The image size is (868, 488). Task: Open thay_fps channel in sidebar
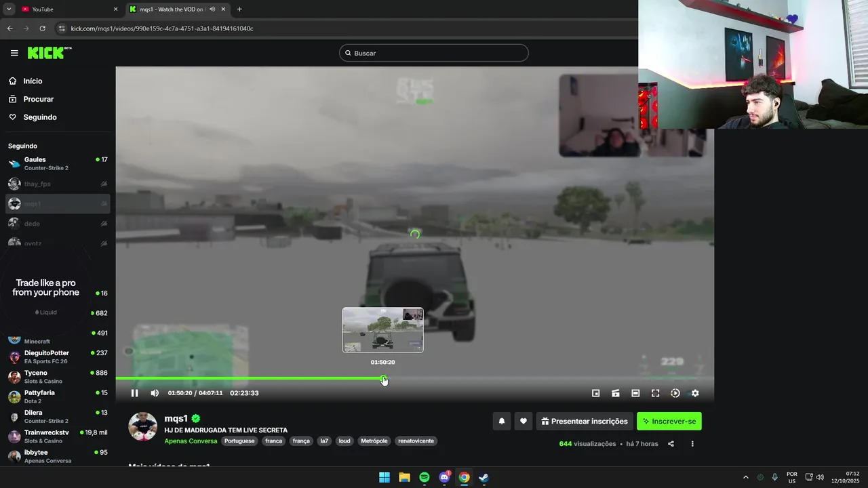pos(58,184)
